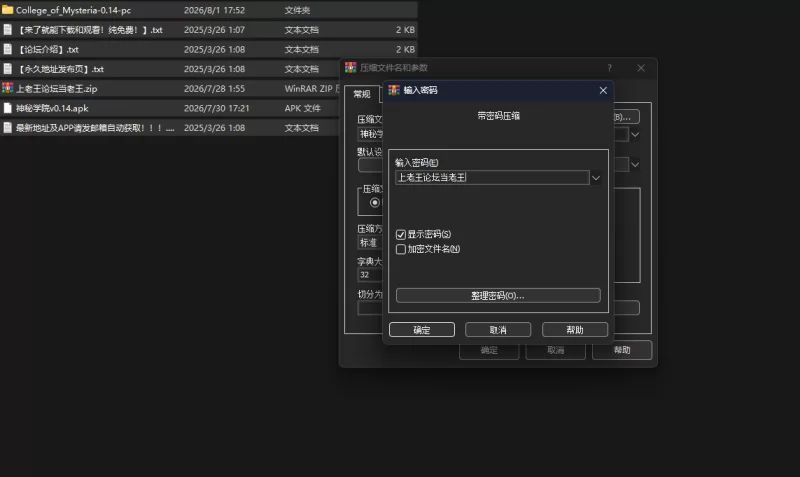Open the 标准 compression method dropdown
The image size is (800, 477).
370,242
